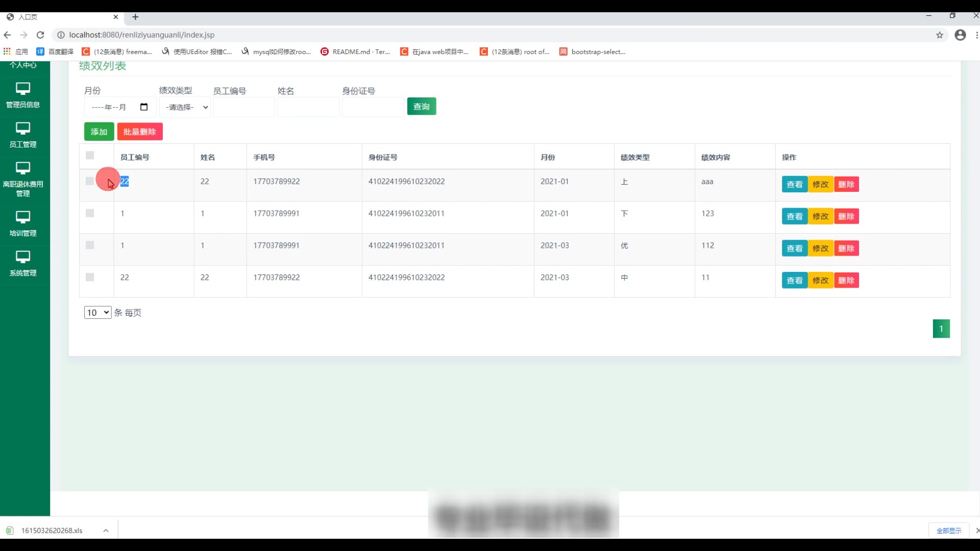Open the mysql如何修改roo... bookmark
Screen dimensions: 980x551
[276, 52]
